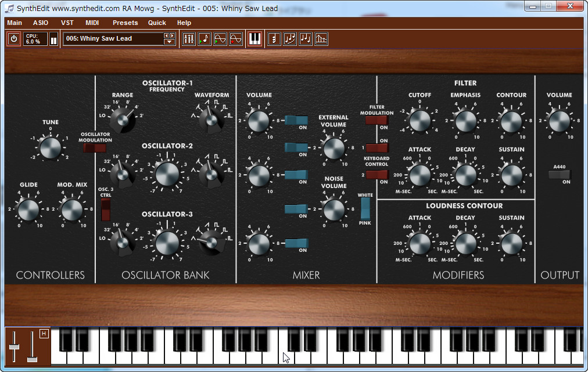
Task: Toggle Oscillator-1 mixer ON switch
Action: coord(296,120)
